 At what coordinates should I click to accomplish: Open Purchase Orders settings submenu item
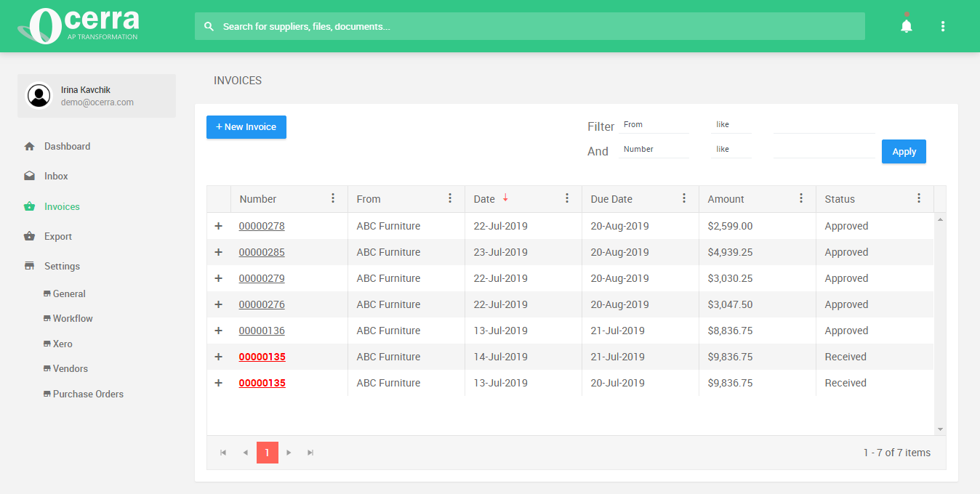pos(88,394)
